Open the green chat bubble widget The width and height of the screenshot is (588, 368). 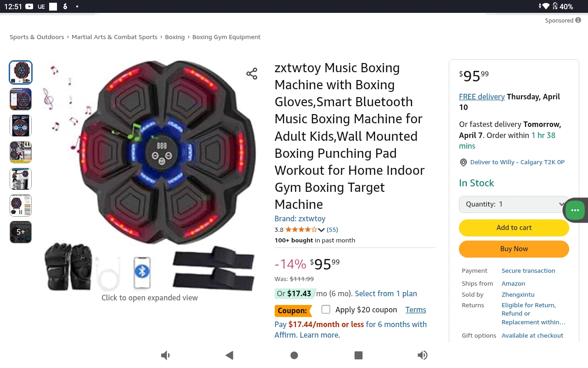[x=575, y=210]
